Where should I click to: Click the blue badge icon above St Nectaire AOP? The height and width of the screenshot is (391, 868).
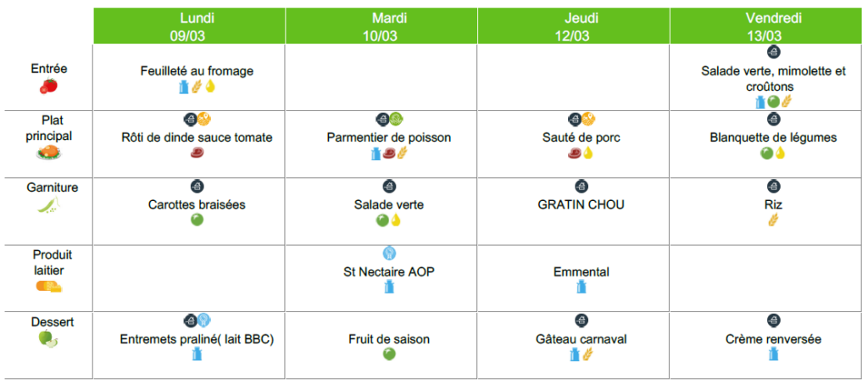click(x=389, y=253)
